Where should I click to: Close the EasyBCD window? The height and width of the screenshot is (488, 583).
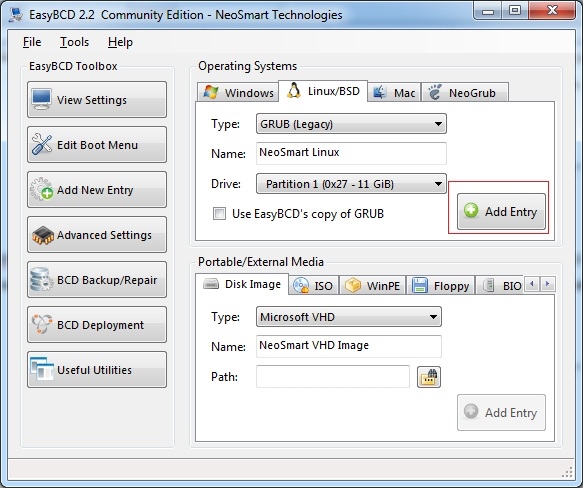tap(553, 11)
